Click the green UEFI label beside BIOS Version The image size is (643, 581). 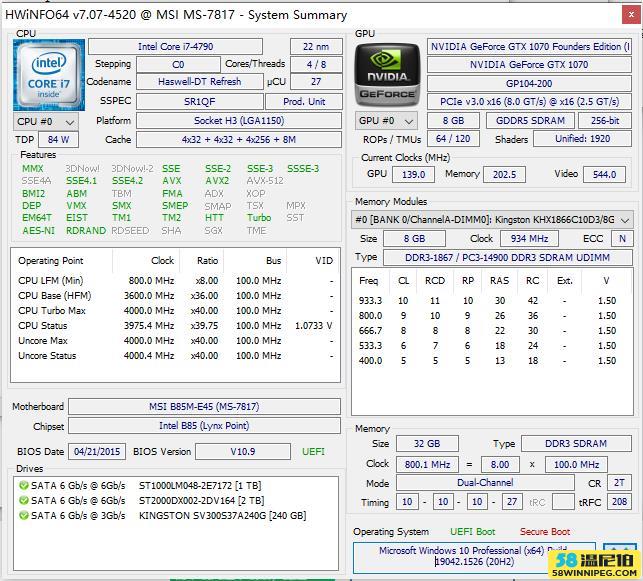tap(313, 451)
